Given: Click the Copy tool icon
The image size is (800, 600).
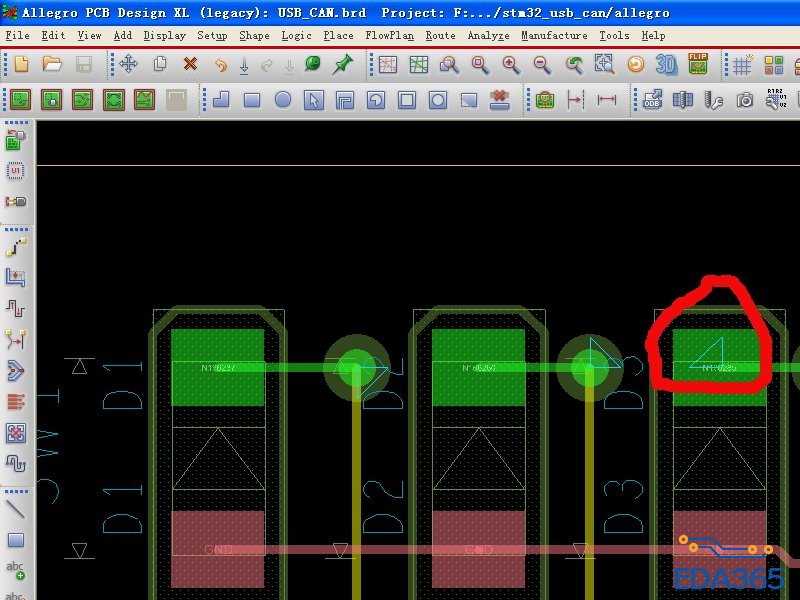Looking at the screenshot, I should click(x=159, y=64).
